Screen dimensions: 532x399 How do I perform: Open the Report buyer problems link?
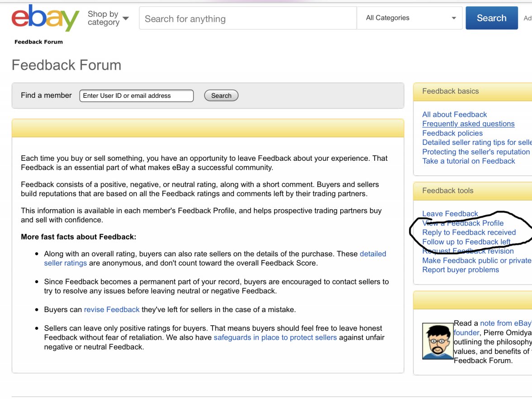point(460,270)
